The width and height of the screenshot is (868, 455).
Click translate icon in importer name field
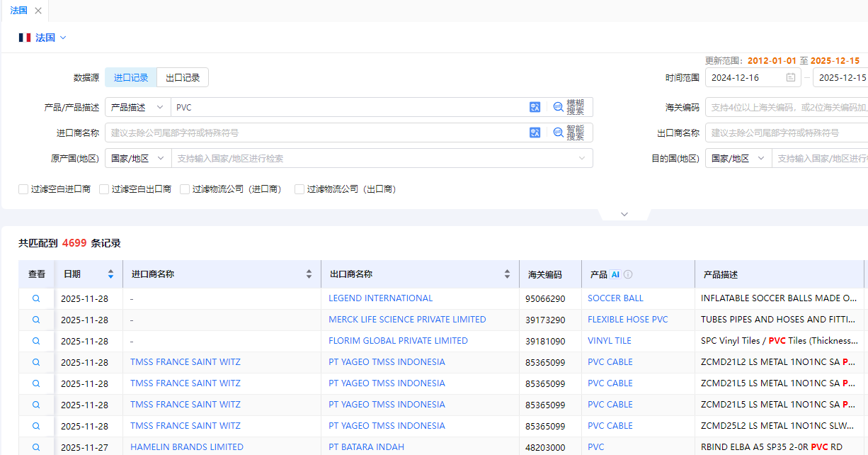535,133
